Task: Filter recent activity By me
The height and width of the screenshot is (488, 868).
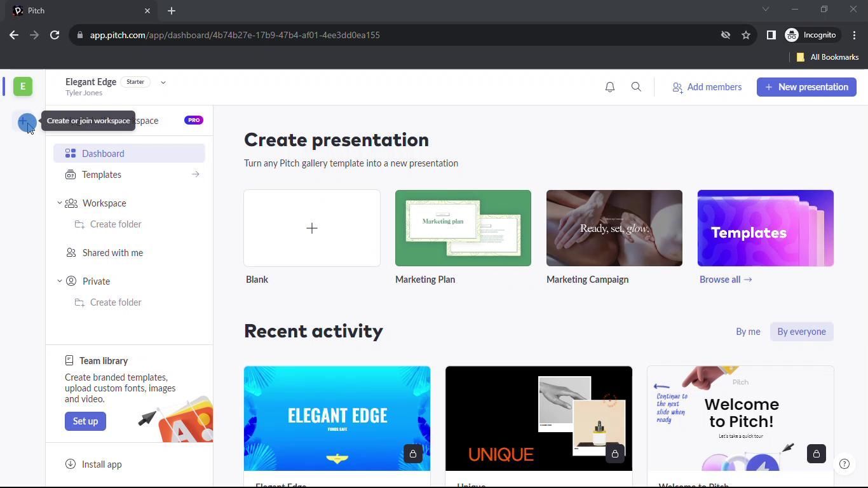Action: point(748,332)
